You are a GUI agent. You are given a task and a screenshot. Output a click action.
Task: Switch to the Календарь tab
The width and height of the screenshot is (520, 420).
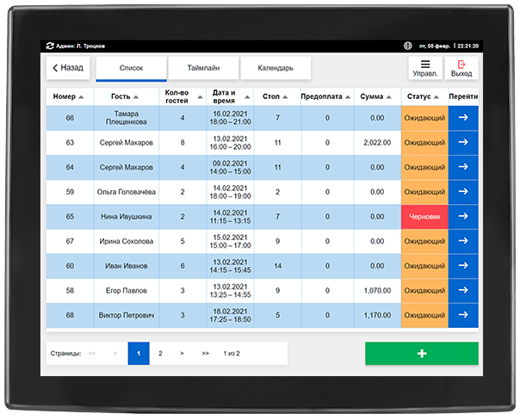click(275, 68)
